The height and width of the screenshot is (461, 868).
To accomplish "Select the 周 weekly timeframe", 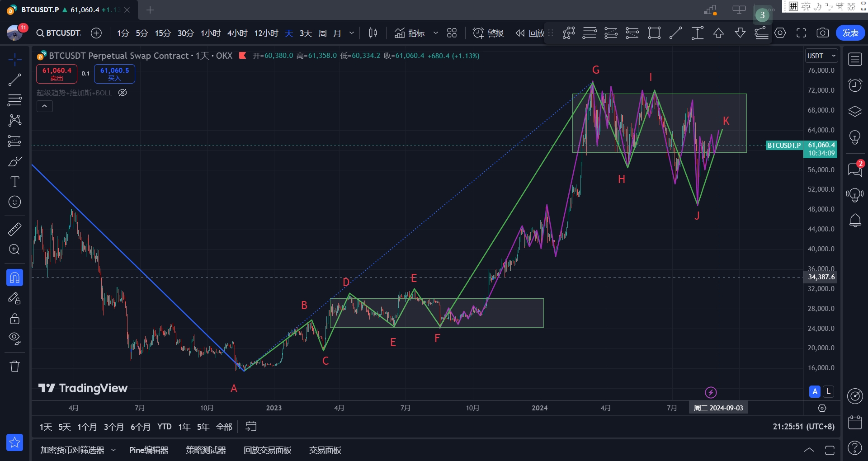I will [322, 33].
